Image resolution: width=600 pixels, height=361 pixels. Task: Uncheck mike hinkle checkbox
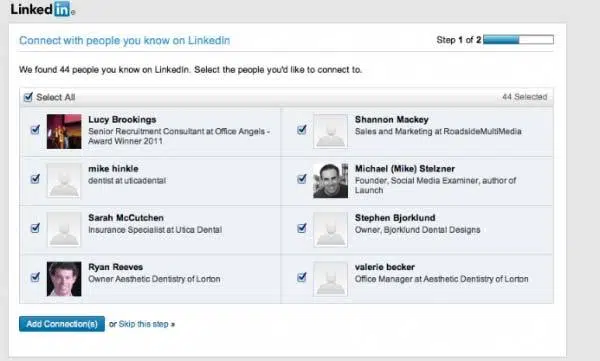(35, 179)
